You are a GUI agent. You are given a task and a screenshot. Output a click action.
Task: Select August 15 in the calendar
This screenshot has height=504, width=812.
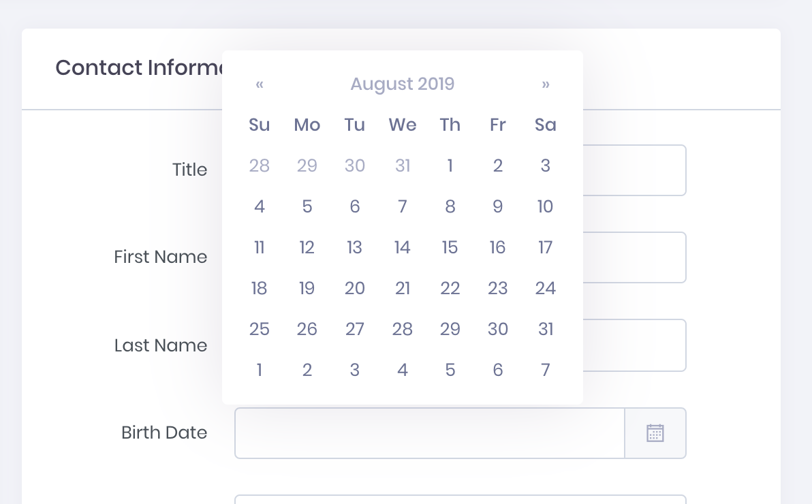tap(450, 247)
